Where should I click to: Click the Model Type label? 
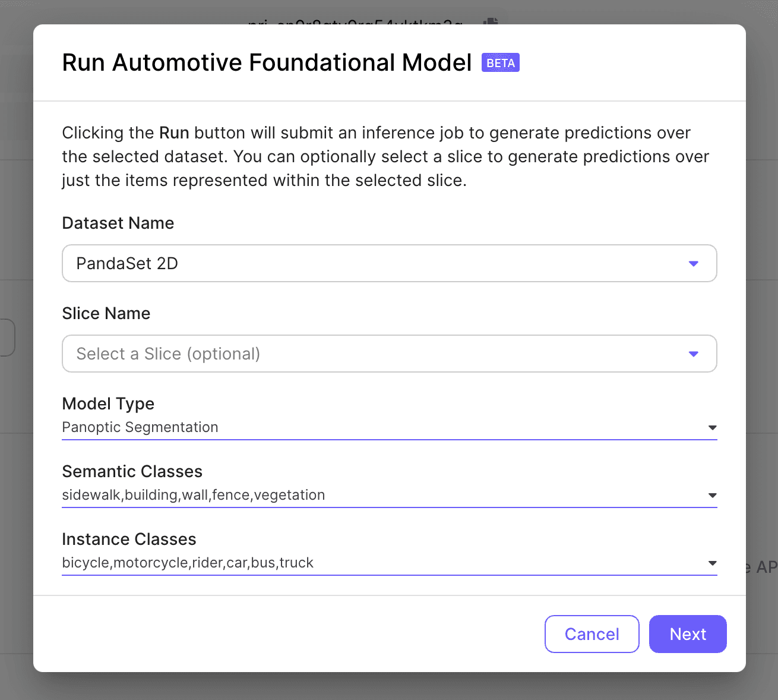108,404
